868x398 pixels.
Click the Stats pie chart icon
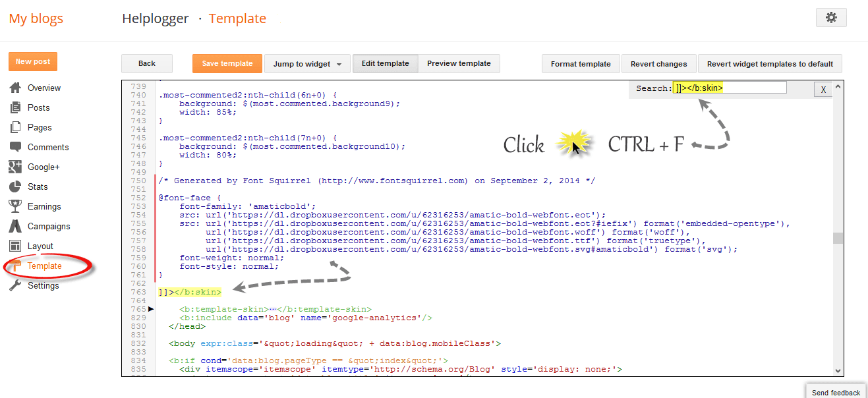tap(15, 186)
